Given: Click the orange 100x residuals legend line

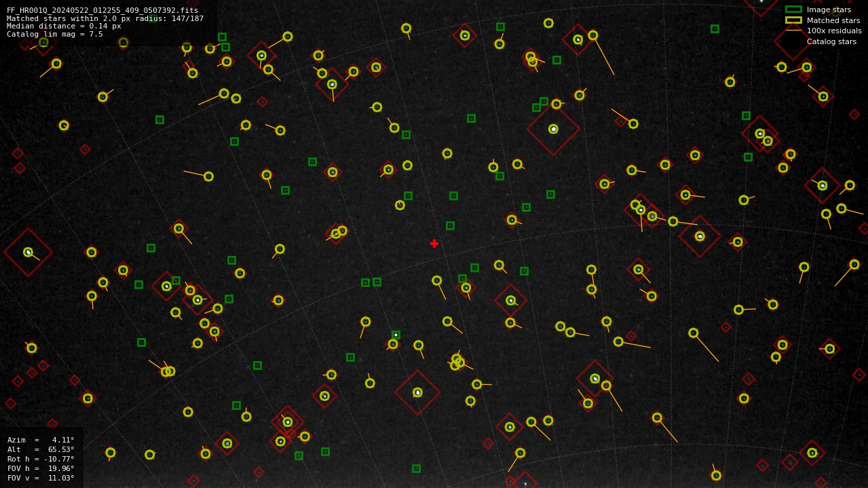Looking at the screenshot, I should (x=793, y=31).
